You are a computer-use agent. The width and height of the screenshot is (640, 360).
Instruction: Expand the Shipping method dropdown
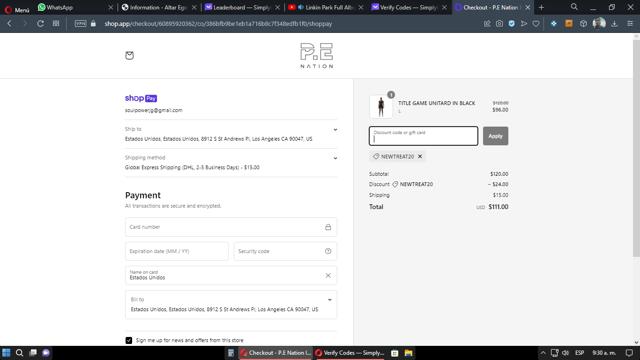point(335,158)
